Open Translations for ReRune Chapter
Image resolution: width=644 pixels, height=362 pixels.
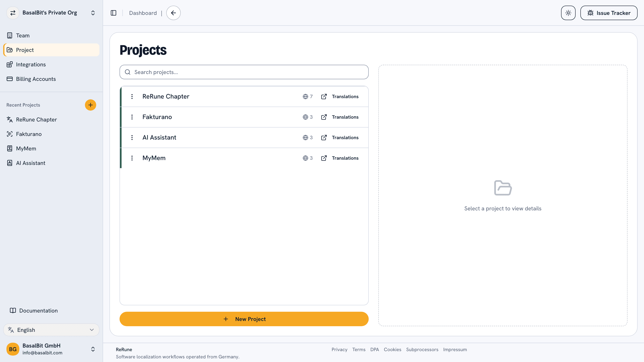coord(340,97)
